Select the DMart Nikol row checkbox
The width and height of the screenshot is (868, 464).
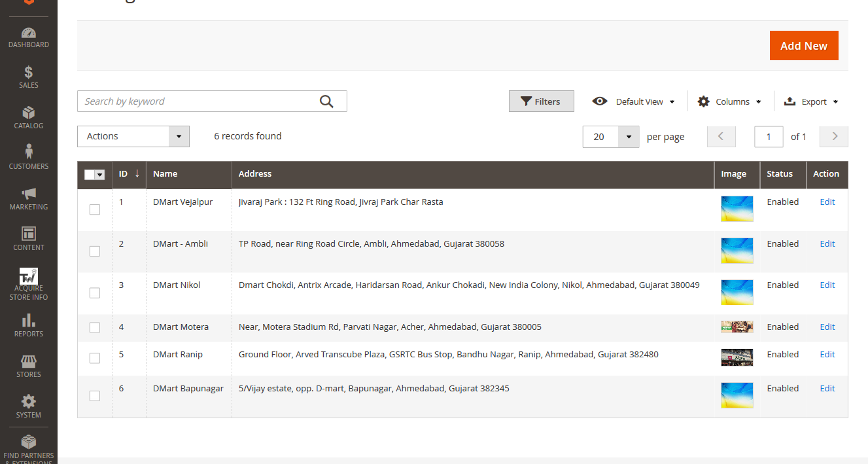coord(95,293)
